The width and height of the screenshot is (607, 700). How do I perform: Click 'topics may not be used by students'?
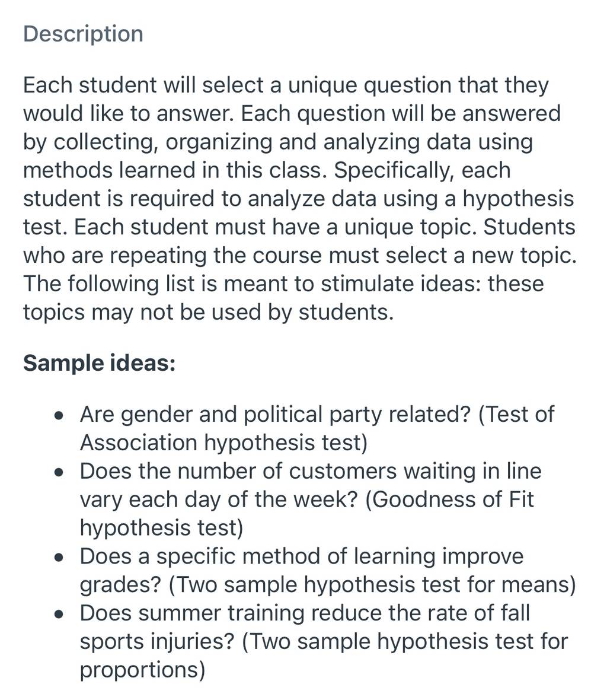point(208,313)
